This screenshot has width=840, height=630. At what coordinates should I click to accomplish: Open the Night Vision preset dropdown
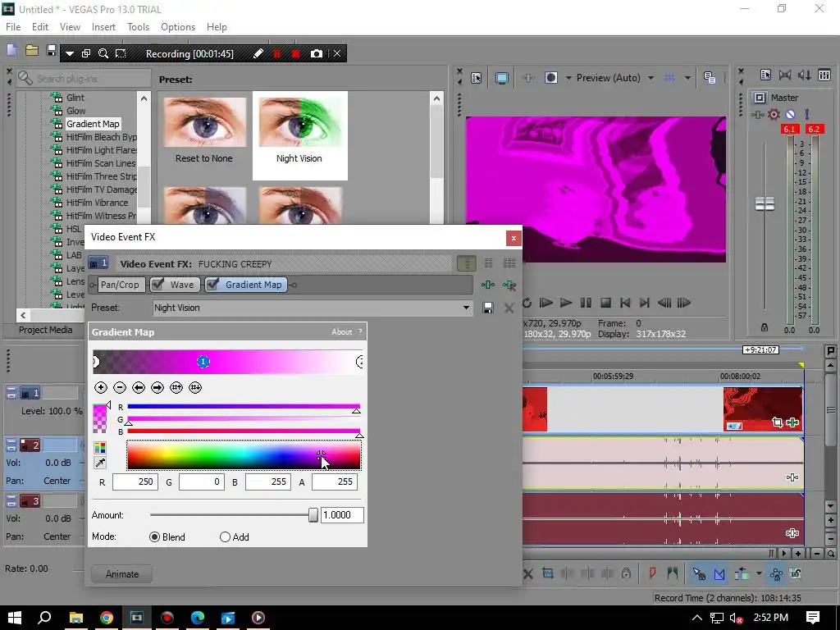coord(466,308)
